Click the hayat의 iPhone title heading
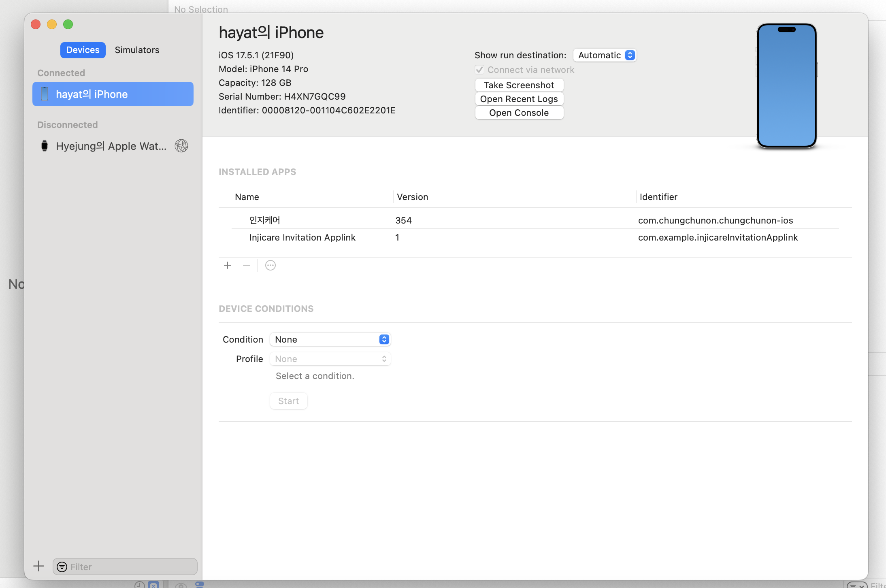 271,32
